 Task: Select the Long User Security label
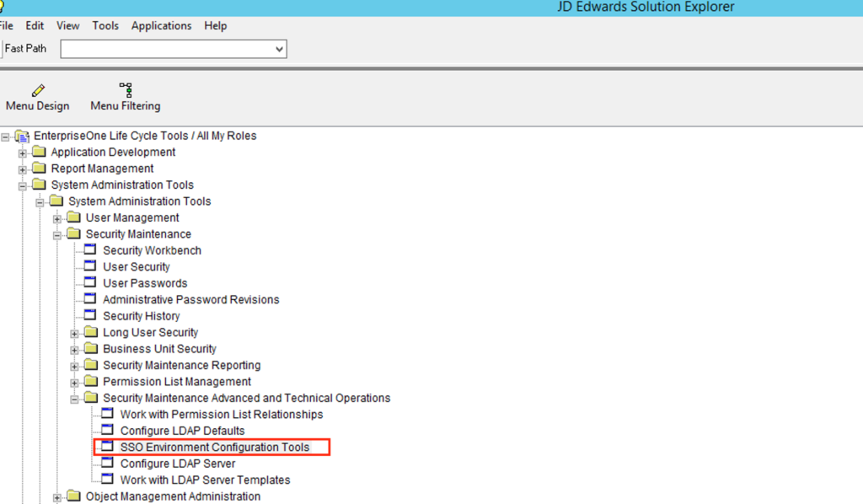[x=150, y=332]
